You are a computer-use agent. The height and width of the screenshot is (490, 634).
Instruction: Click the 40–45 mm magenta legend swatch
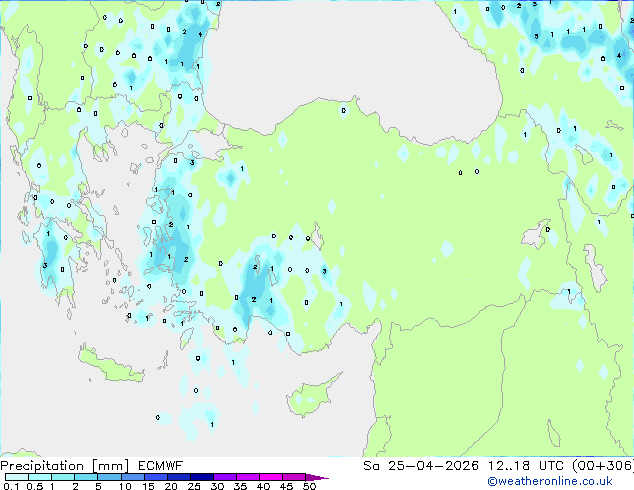click(x=271, y=477)
